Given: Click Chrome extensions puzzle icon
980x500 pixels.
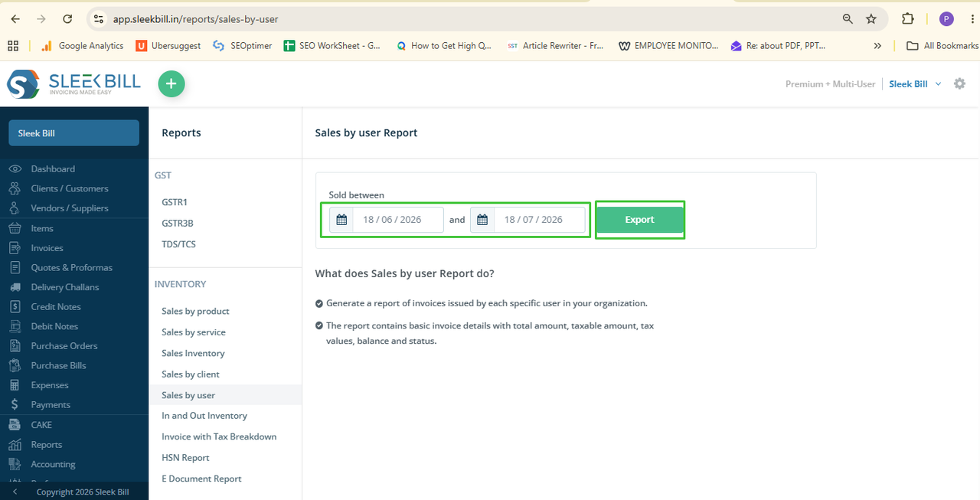Looking at the screenshot, I should click(908, 19).
